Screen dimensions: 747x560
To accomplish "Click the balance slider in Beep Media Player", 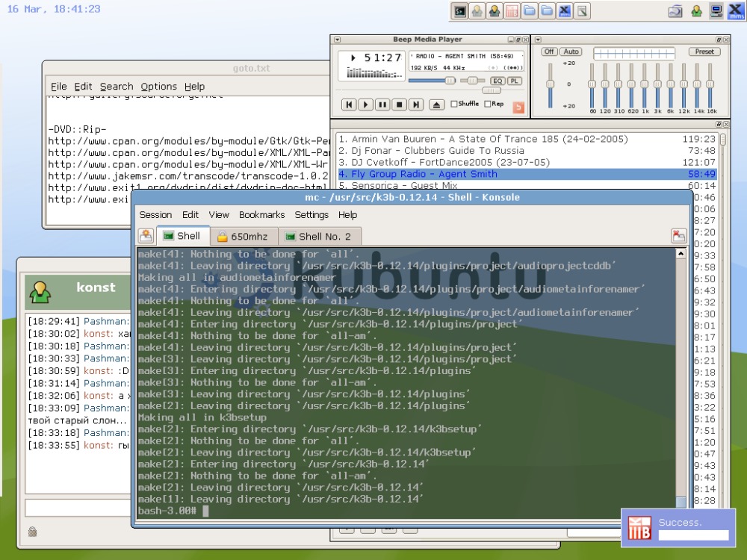I will coord(472,81).
